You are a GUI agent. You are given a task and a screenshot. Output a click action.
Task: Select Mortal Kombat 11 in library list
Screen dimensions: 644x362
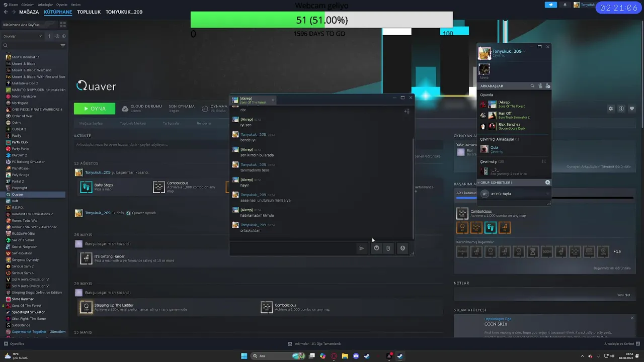[x=26, y=57]
